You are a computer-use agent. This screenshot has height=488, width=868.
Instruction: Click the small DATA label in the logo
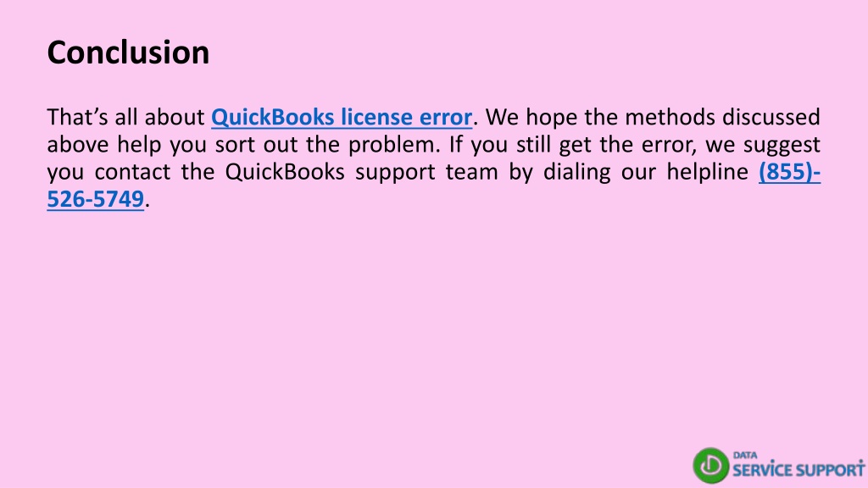click(745, 455)
